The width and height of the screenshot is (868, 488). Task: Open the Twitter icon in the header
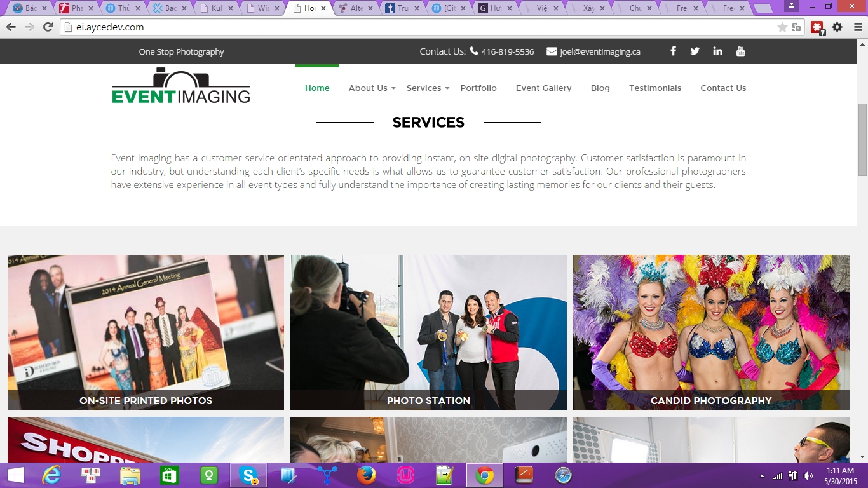pyautogui.click(x=695, y=51)
